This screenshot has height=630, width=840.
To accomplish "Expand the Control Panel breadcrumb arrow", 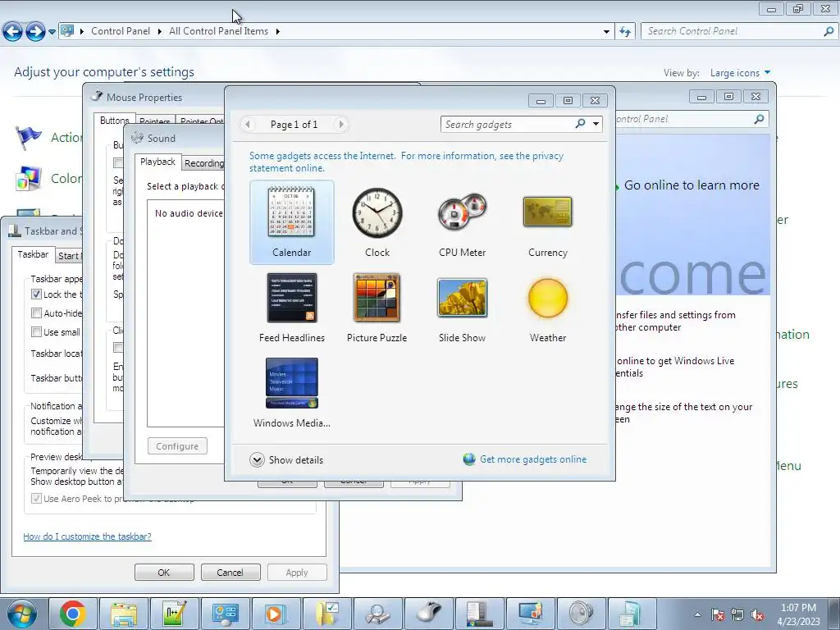I will click(160, 31).
